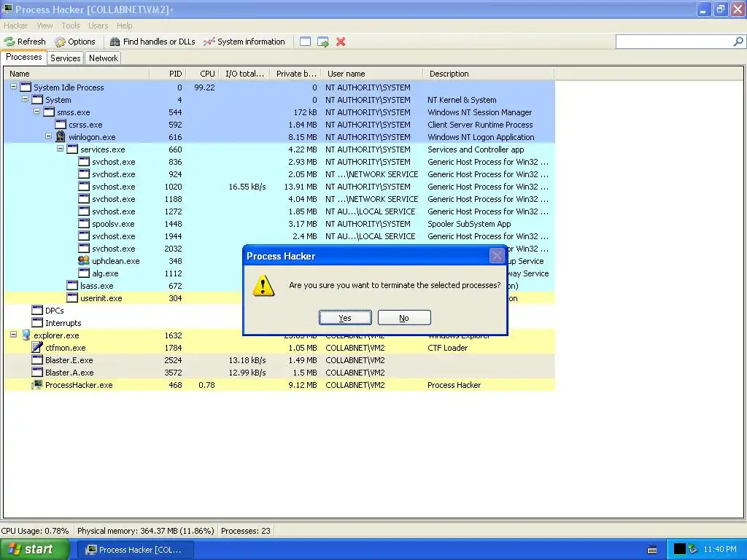747x560 pixels.
Task: Click the CPU Usage status bar entry
Action: [35, 531]
